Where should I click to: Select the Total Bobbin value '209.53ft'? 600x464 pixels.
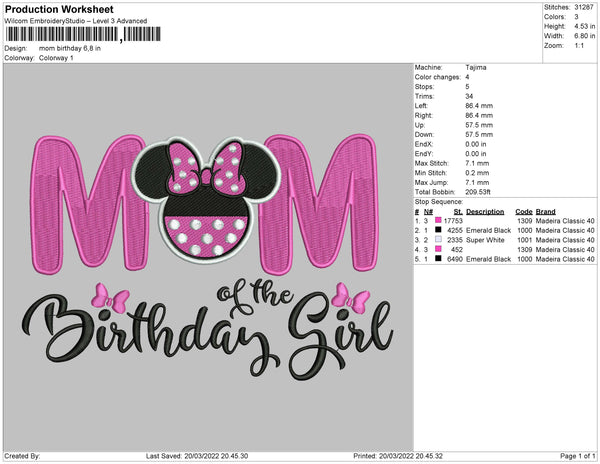tap(478, 192)
